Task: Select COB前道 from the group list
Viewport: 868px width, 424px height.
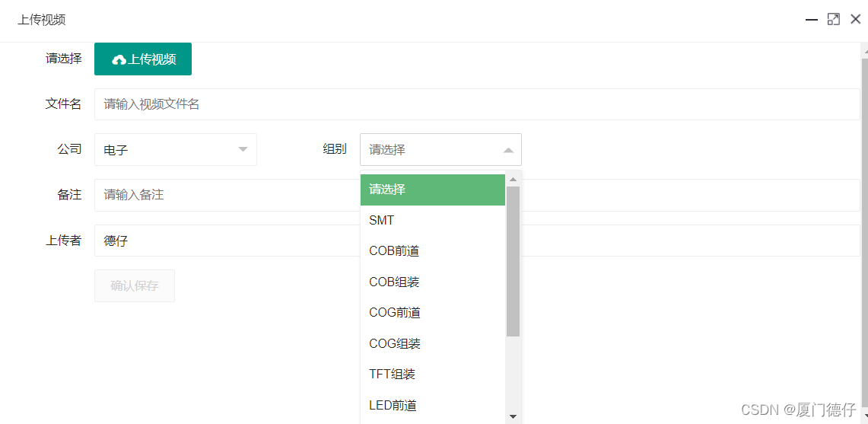Action: pyautogui.click(x=433, y=252)
